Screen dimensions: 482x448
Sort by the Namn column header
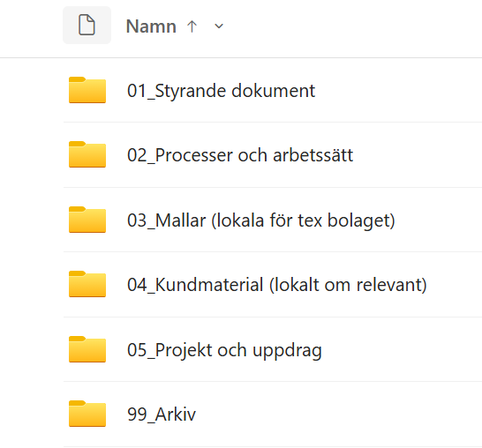click(x=151, y=26)
